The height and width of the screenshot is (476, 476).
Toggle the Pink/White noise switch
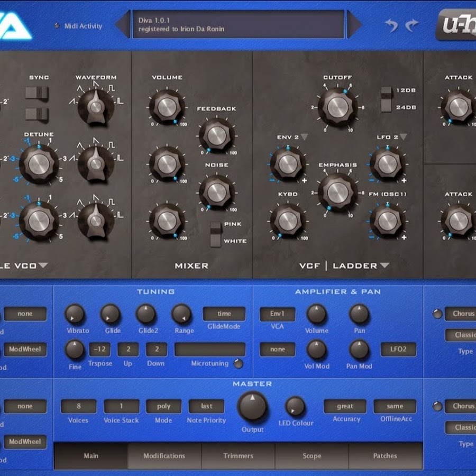(216, 234)
